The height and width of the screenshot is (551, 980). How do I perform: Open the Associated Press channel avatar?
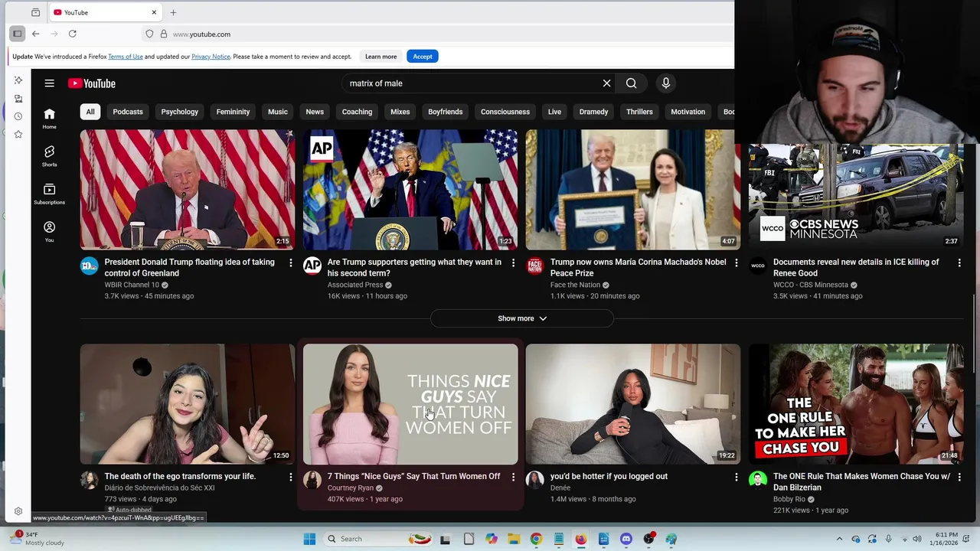point(312,266)
